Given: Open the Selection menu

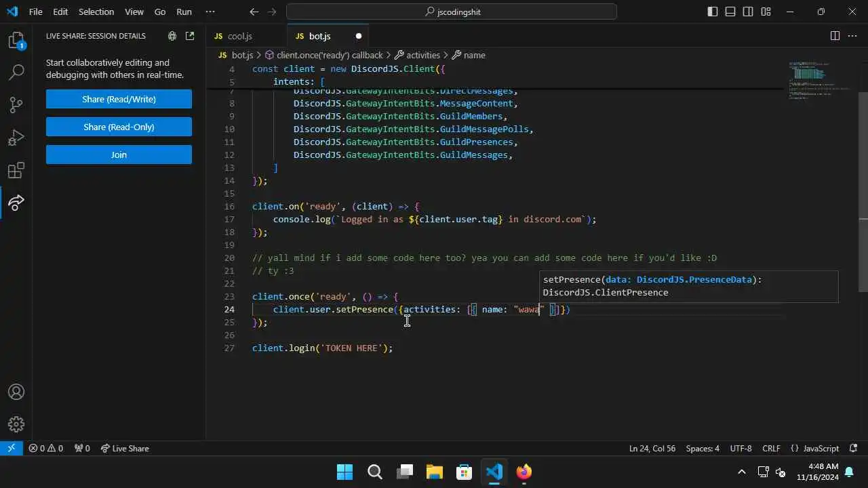Looking at the screenshot, I should click(96, 12).
